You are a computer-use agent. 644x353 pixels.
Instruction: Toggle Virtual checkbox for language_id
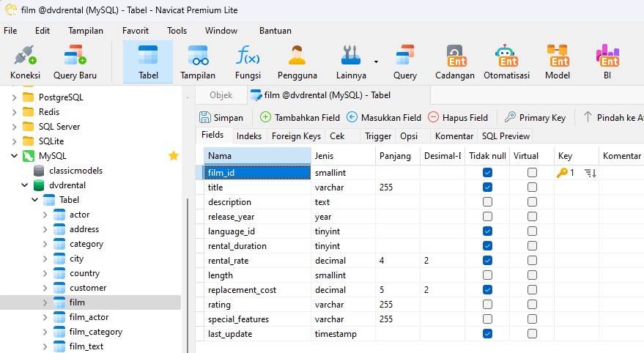coord(533,231)
